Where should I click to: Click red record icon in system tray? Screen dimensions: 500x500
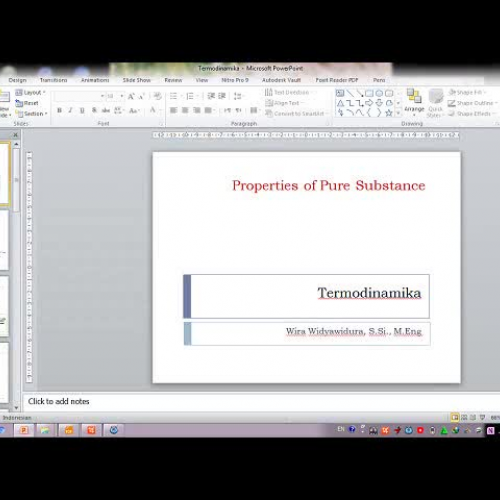pos(421,430)
